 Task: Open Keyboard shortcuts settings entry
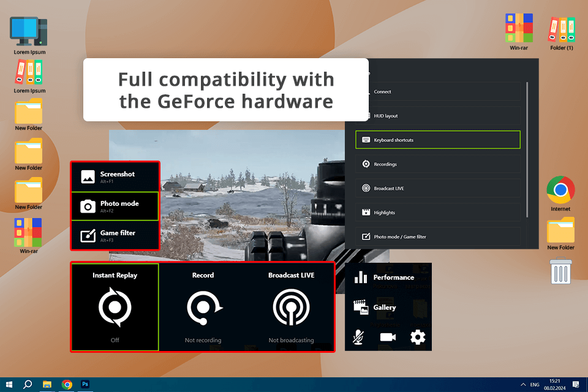point(437,140)
